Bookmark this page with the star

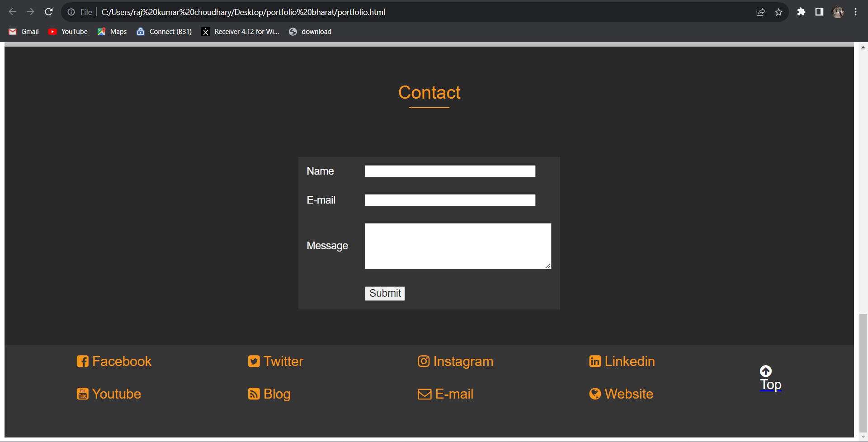779,12
